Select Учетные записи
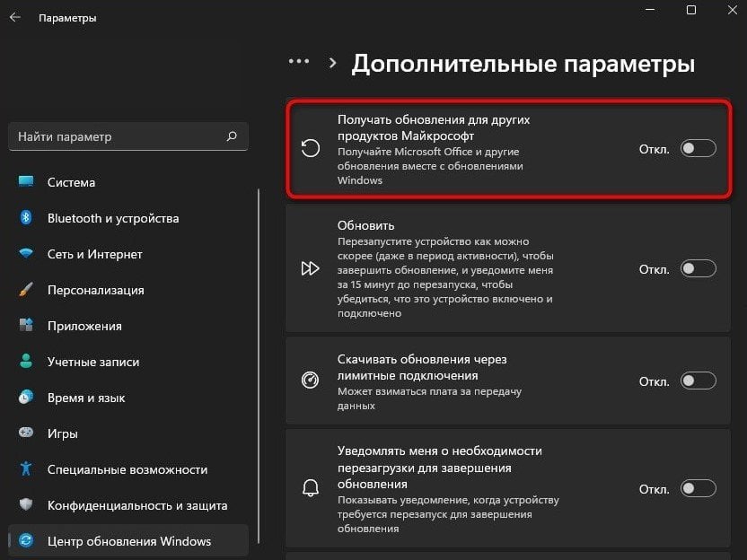Viewport: 747px width, 560px height. coord(128,362)
